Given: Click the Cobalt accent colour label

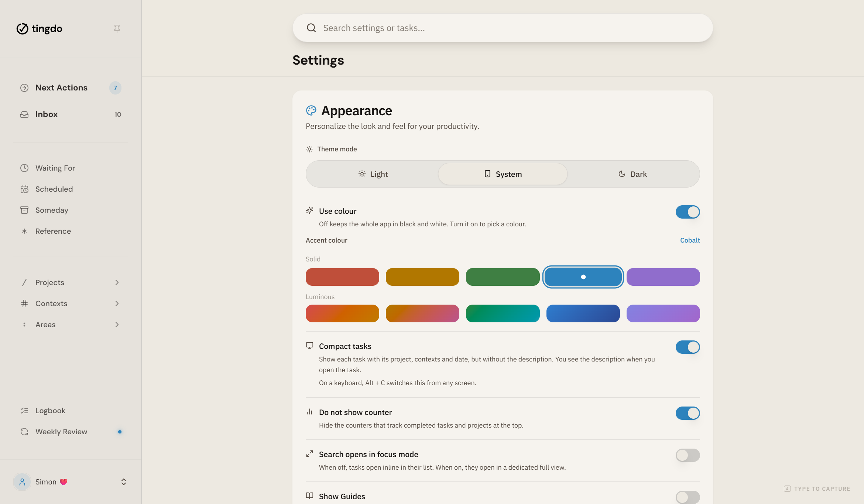Looking at the screenshot, I should pyautogui.click(x=690, y=240).
